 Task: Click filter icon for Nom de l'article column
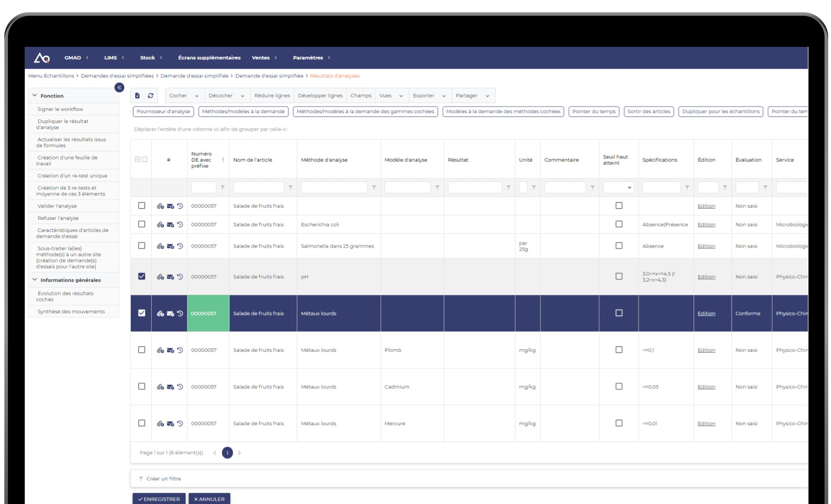[290, 188]
